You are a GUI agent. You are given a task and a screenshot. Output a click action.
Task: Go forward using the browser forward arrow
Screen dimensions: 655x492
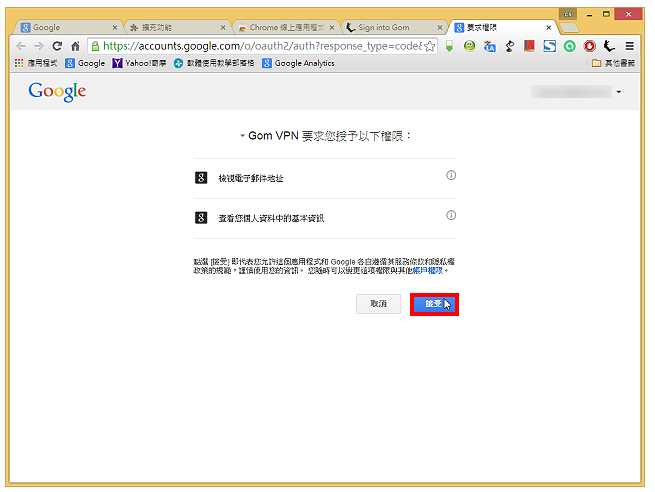click(x=39, y=46)
